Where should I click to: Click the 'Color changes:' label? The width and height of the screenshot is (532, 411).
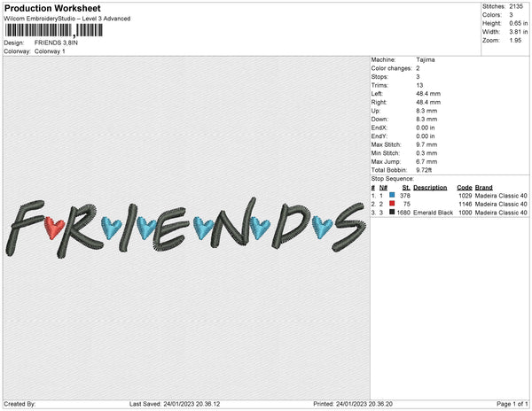coord(391,68)
